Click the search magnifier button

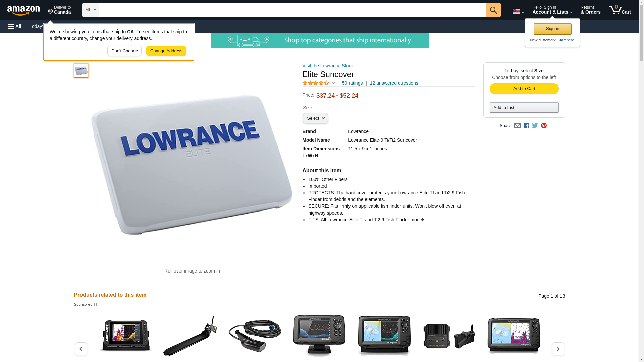(x=493, y=10)
